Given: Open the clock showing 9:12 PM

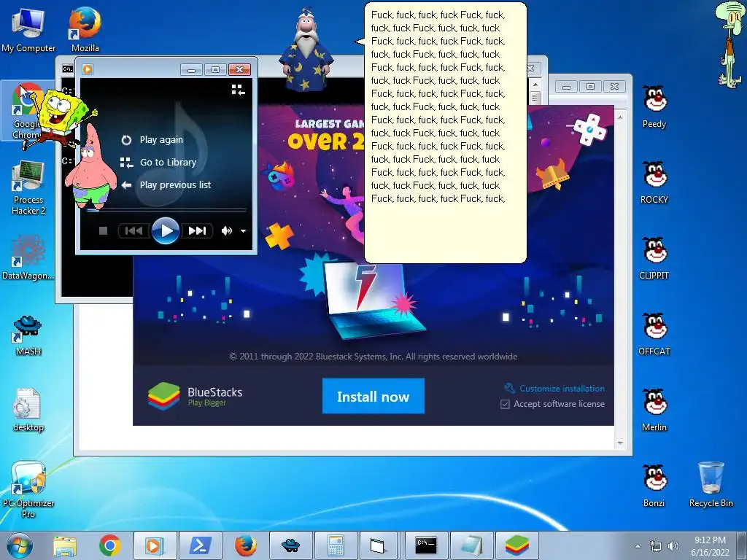Looking at the screenshot, I should pyautogui.click(x=710, y=546).
